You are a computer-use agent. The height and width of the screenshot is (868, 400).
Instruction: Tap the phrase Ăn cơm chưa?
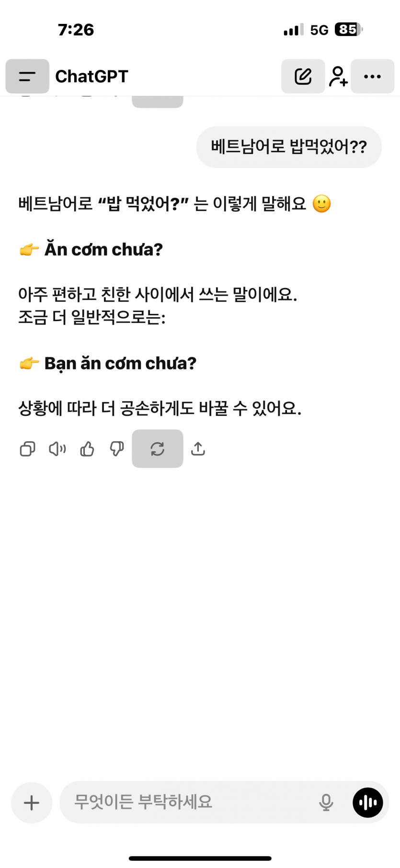point(103,249)
